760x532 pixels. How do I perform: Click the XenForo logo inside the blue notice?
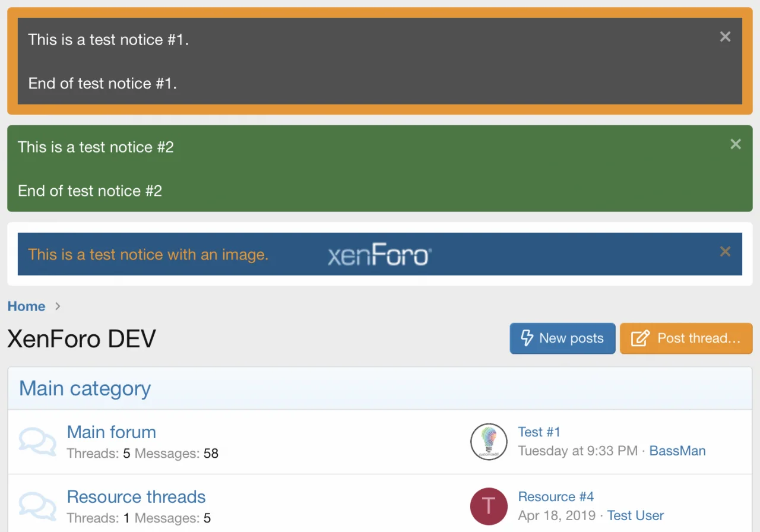[378, 254]
